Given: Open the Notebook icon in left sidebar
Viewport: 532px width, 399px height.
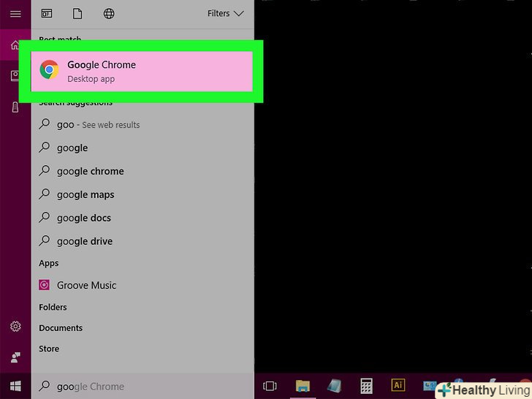Looking at the screenshot, I should point(15,76).
